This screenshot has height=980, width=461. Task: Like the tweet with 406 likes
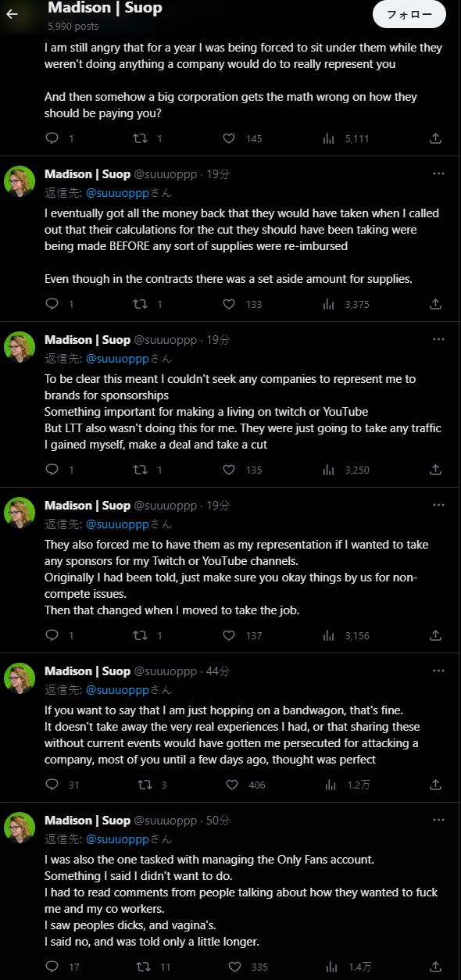(x=231, y=785)
